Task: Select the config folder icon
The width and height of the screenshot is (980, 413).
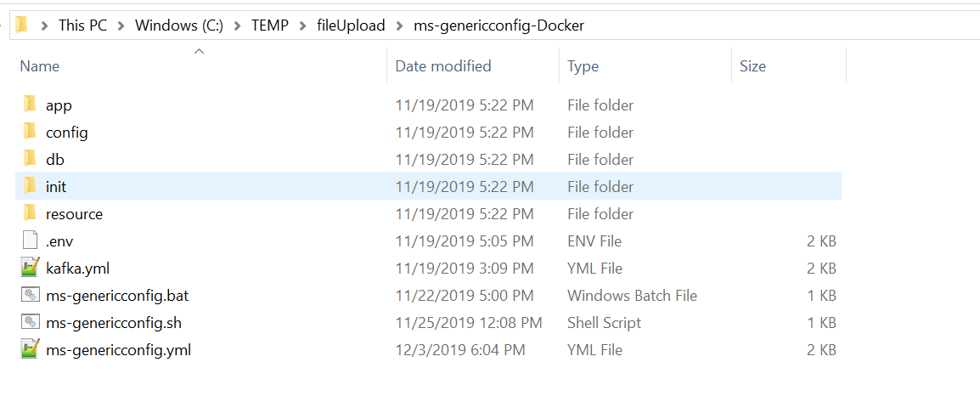Action: click(x=31, y=133)
